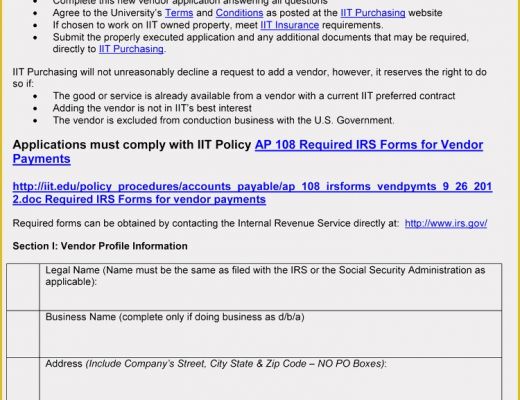Follow the iit.edu policy_procedures URL link

tap(252, 193)
